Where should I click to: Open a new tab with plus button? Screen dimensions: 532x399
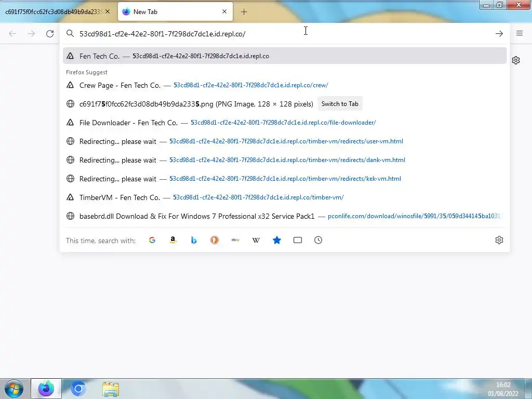tap(244, 12)
